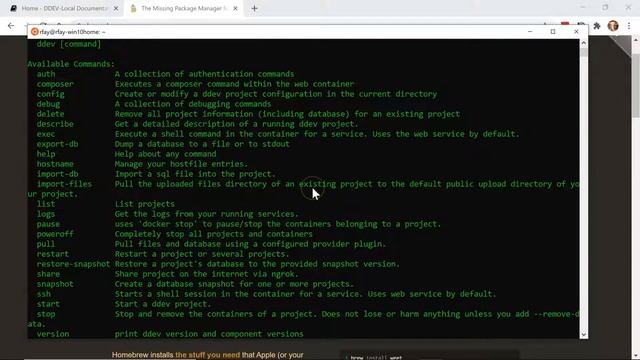The width and height of the screenshot is (640, 360).
Task: Click the terminal scrollbar up arrow
Action: click(x=584, y=42)
